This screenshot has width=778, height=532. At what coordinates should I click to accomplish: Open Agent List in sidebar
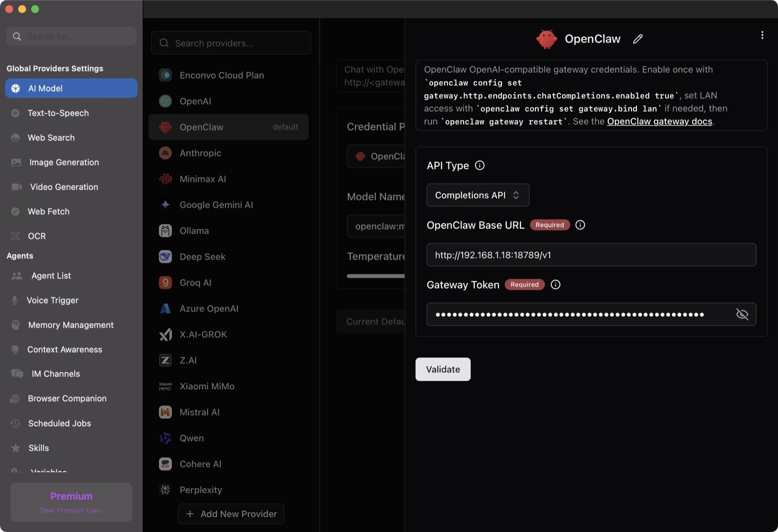(x=71, y=276)
